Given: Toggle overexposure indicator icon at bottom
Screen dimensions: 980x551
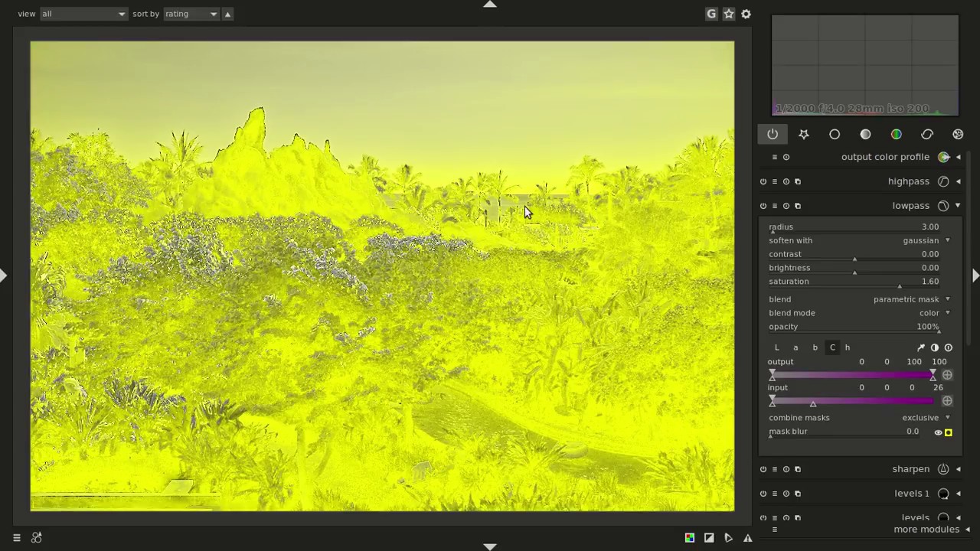Looking at the screenshot, I should click(709, 538).
